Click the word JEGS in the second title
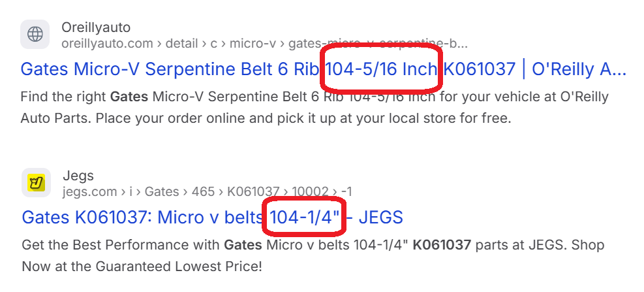 (382, 217)
